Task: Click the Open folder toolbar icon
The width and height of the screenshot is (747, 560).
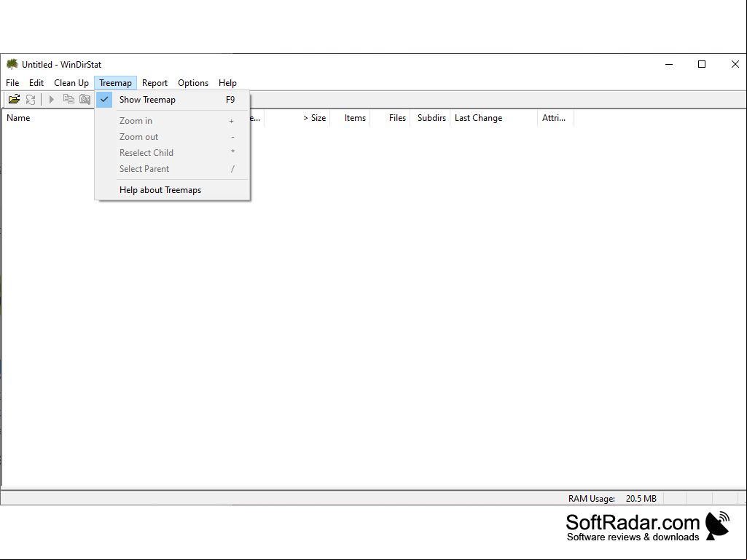Action: (15, 99)
